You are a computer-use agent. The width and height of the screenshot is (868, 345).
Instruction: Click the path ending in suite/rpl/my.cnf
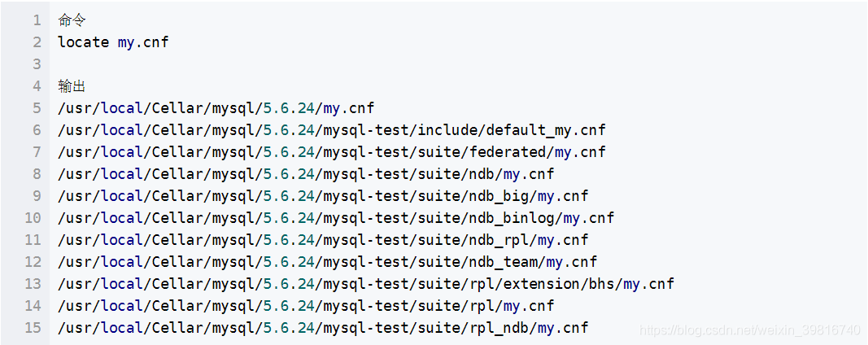click(x=306, y=306)
